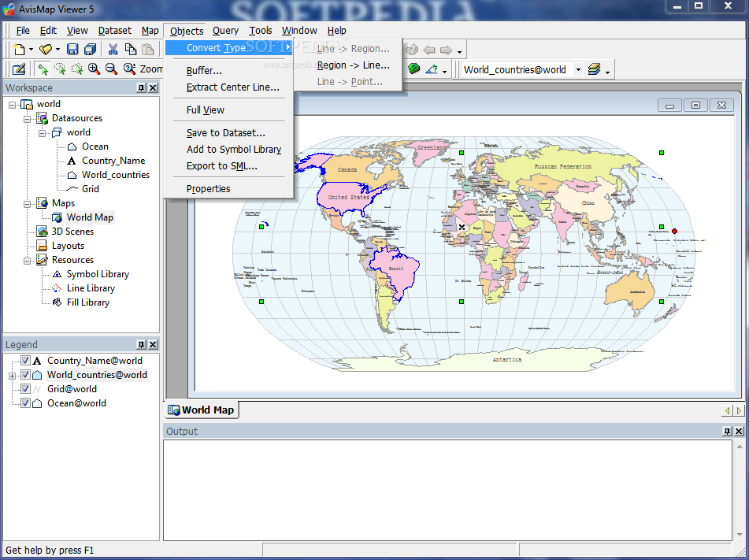Select the circle selection tool
749x560 pixels.
coord(60,69)
